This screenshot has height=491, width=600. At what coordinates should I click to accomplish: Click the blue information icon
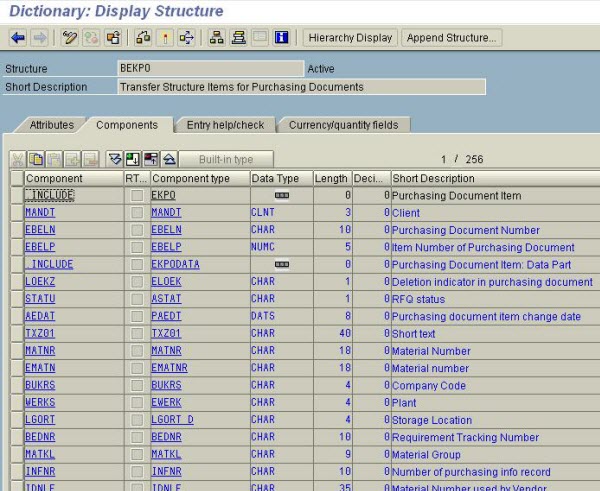(281, 38)
